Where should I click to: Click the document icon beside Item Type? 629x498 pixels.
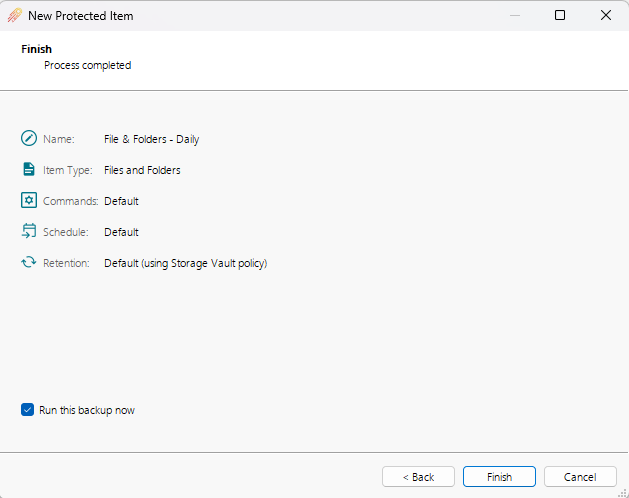pyautogui.click(x=28, y=170)
